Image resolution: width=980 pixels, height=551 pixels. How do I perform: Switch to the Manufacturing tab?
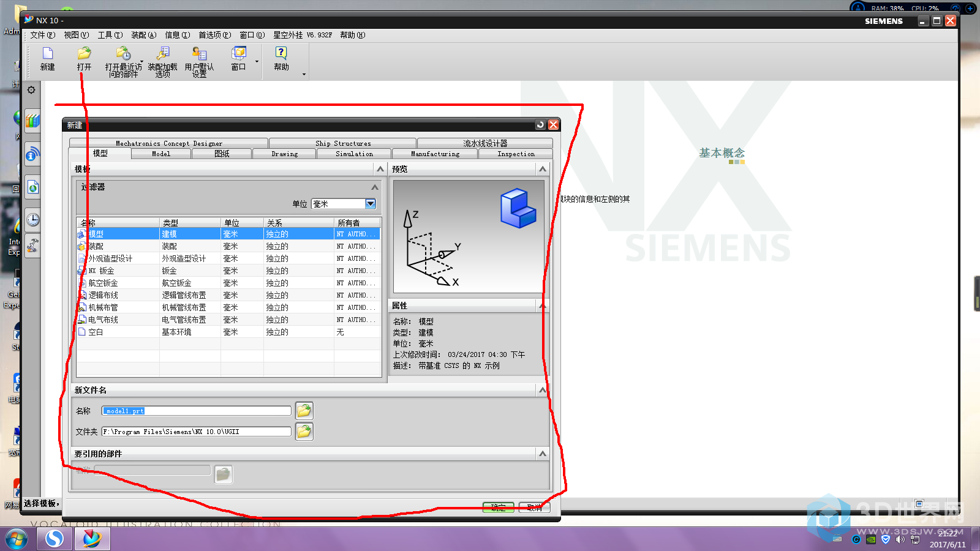point(435,154)
